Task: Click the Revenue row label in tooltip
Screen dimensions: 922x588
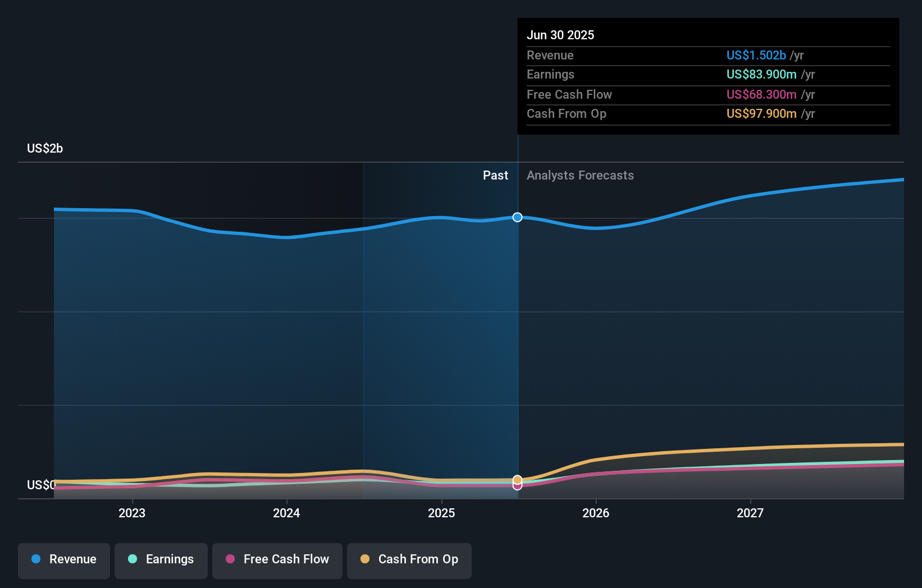Action: point(550,55)
